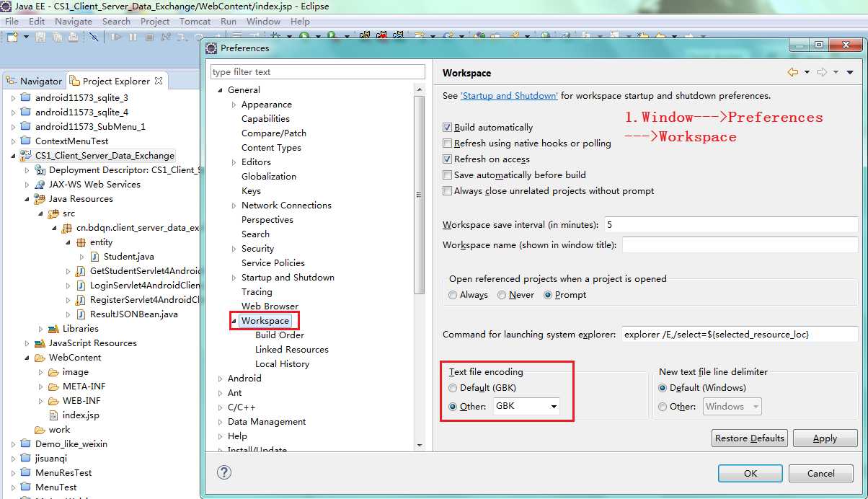The width and height of the screenshot is (868, 499).
Task: Expand the C/C++ preferences node
Action: [221, 407]
